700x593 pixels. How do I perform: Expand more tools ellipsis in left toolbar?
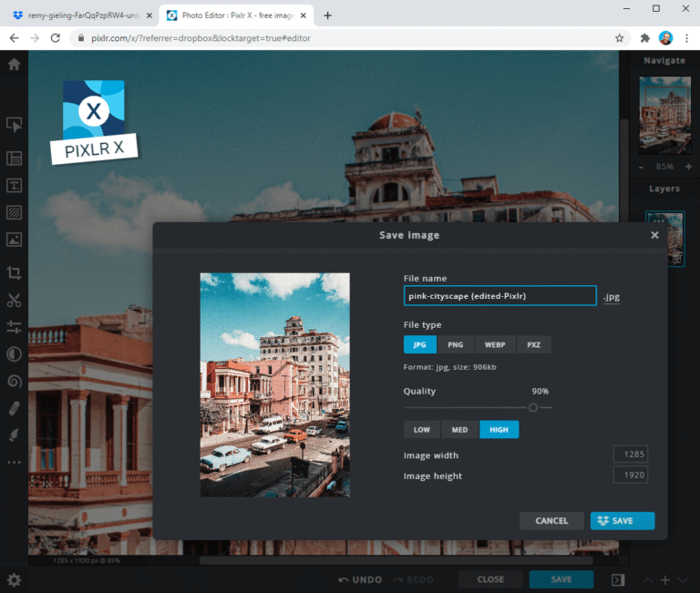(x=14, y=463)
